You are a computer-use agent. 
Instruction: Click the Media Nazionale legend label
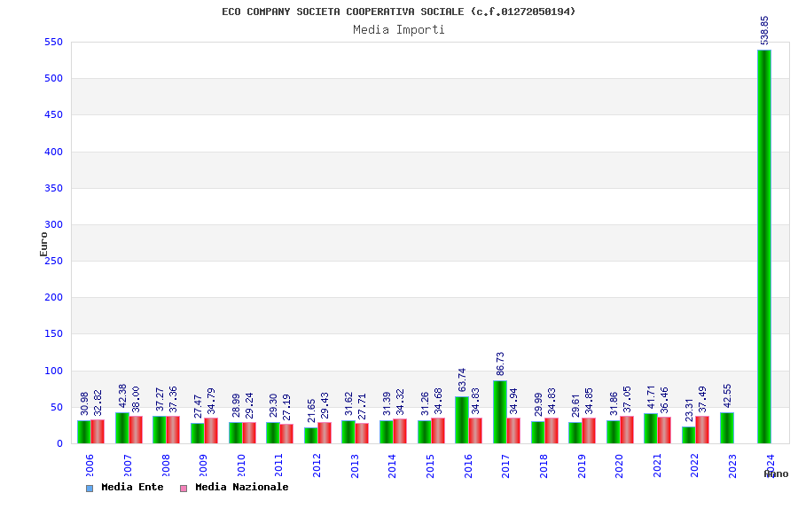[242, 487]
